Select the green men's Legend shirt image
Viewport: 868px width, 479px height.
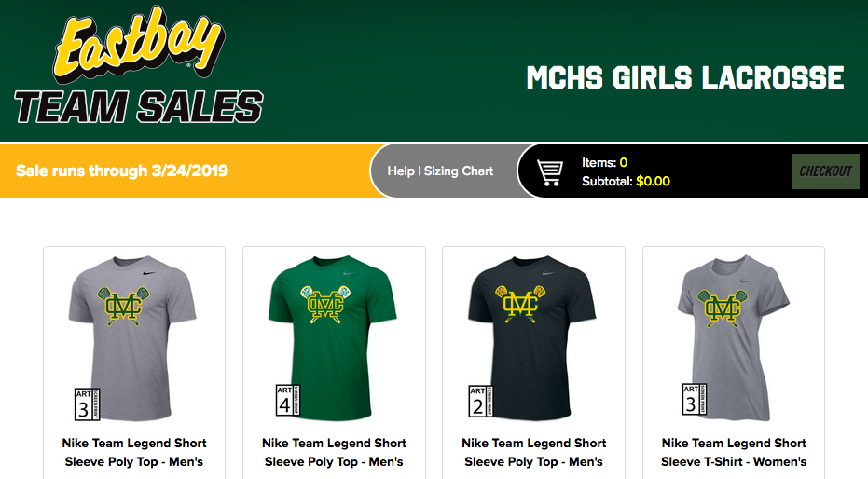pos(333,337)
